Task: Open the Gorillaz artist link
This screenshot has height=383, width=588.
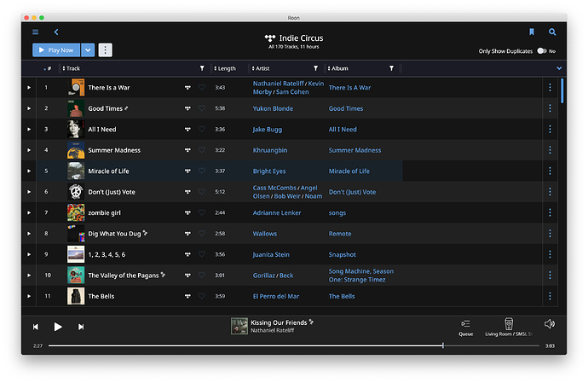Action: pos(263,276)
